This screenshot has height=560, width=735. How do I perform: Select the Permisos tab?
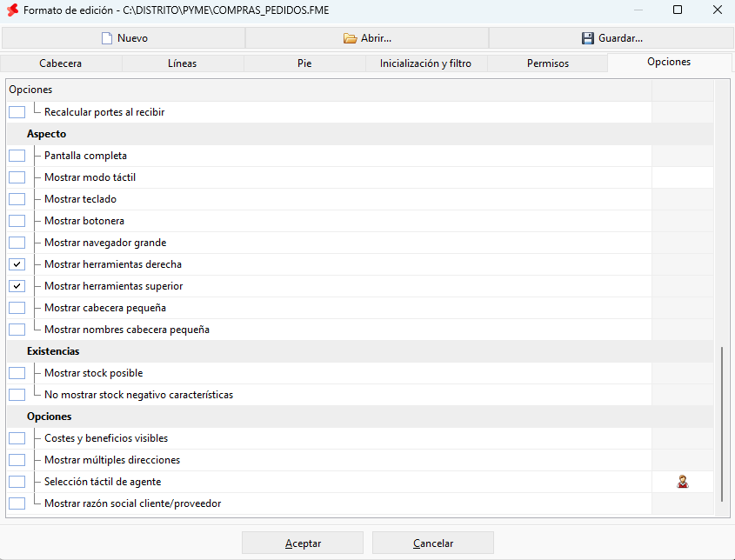click(x=547, y=63)
